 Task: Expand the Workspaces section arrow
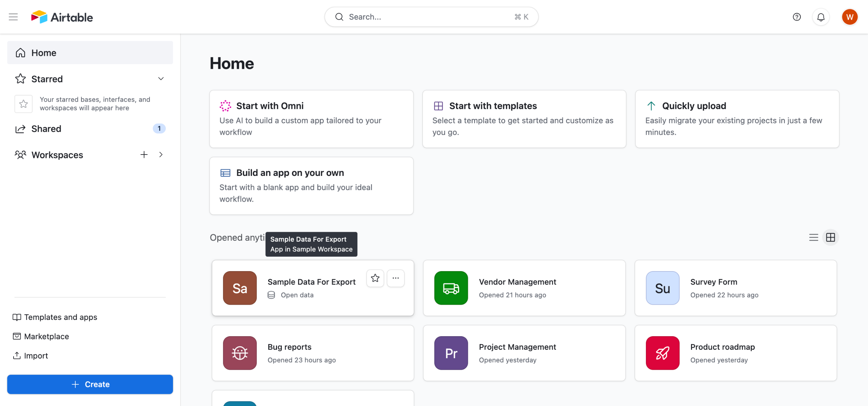click(x=161, y=155)
